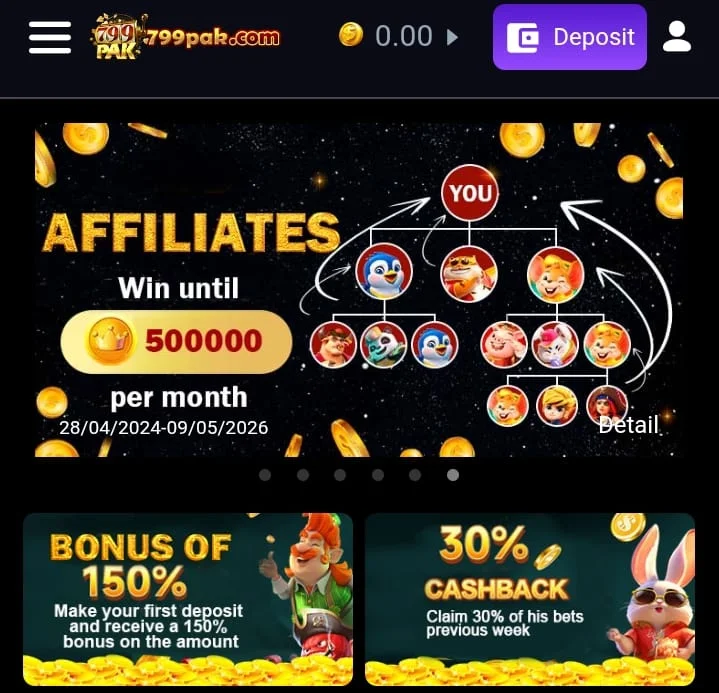The width and height of the screenshot is (719, 693).
Task: Select the first carousel dot
Action: tap(265, 475)
